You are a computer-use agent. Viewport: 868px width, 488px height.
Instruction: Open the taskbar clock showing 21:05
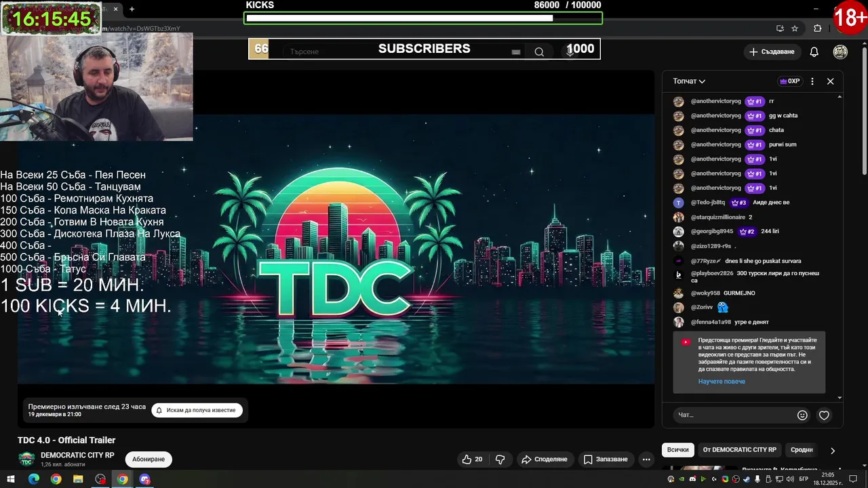(828, 479)
